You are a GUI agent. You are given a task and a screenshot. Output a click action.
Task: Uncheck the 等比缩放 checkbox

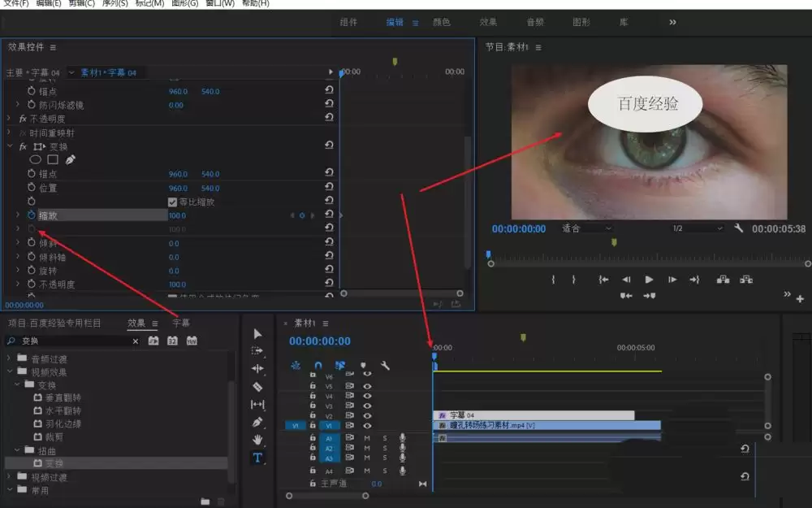click(172, 202)
